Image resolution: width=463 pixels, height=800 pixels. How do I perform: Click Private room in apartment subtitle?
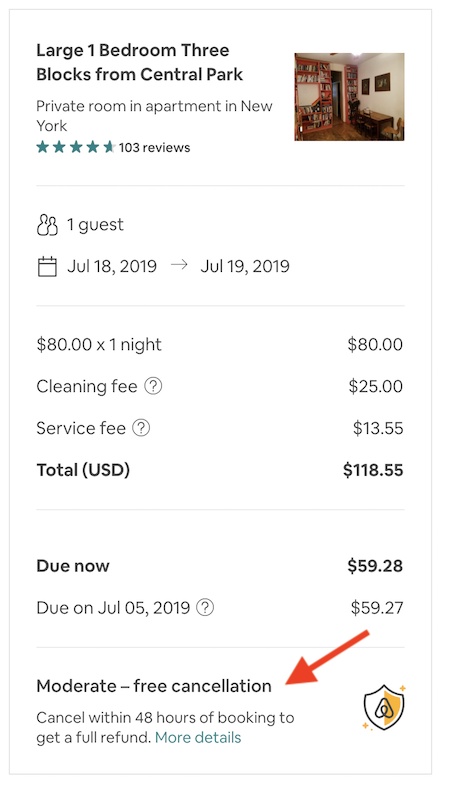coord(154,116)
